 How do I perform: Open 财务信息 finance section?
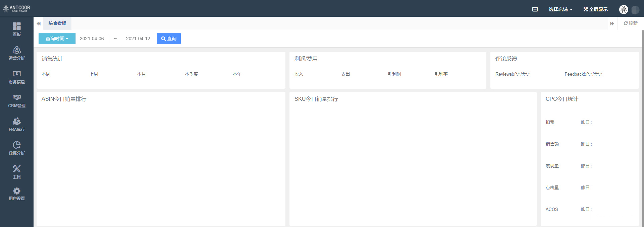click(x=17, y=77)
